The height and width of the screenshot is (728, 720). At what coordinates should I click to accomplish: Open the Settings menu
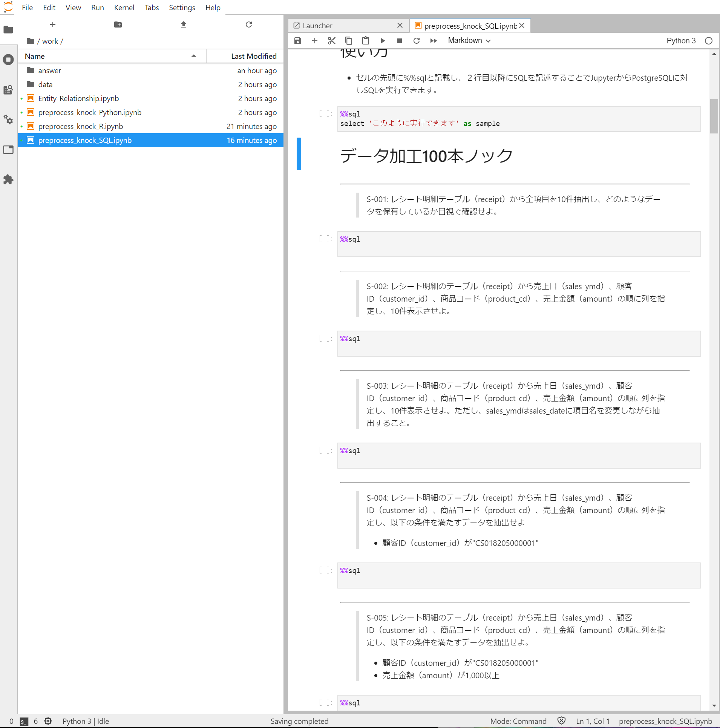coord(182,8)
